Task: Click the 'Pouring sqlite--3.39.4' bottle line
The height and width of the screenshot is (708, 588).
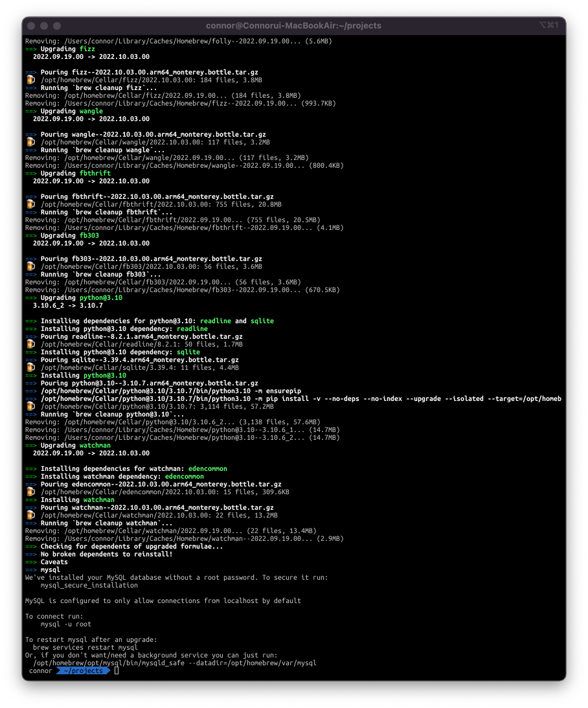Action: pos(131,360)
